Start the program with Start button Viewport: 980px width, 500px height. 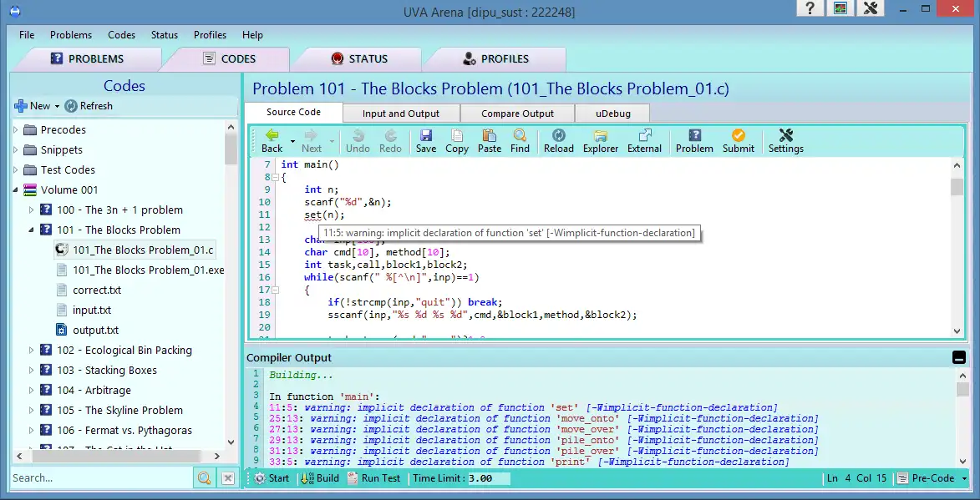pyautogui.click(x=272, y=478)
